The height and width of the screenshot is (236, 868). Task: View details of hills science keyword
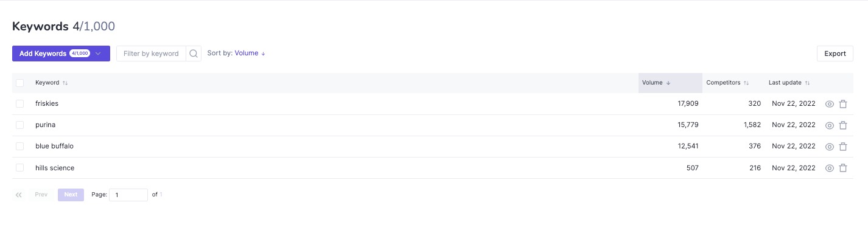point(829,168)
